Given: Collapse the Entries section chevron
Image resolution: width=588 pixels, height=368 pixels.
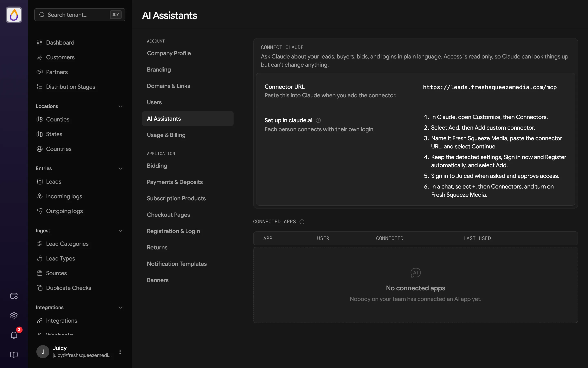Looking at the screenshot, I should point(120,168).
